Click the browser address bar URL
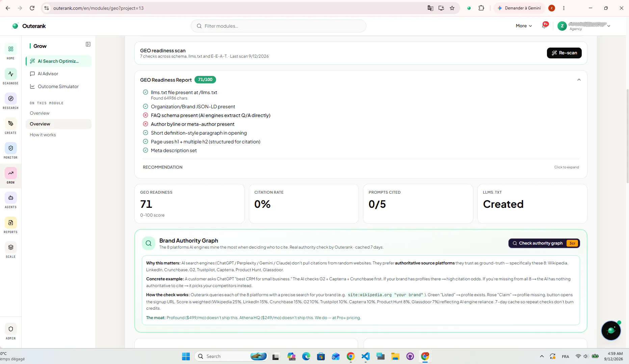This screenshot has width=629, height=364. click(x=99, y=8)
